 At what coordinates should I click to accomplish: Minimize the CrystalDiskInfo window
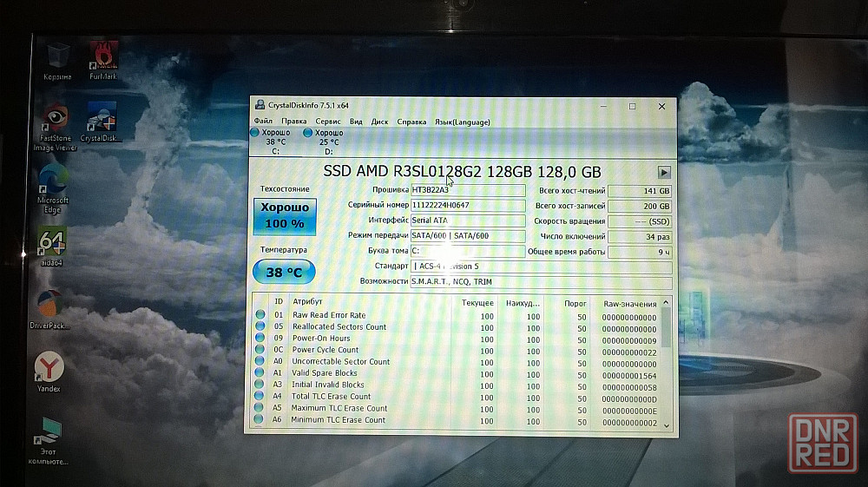(603, 106)
